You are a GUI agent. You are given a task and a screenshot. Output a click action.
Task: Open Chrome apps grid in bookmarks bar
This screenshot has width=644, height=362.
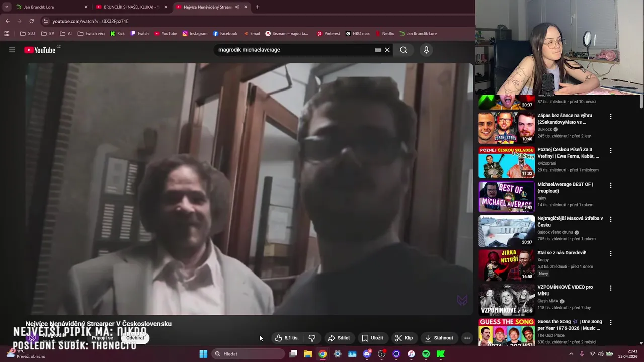tap(7, 34)
